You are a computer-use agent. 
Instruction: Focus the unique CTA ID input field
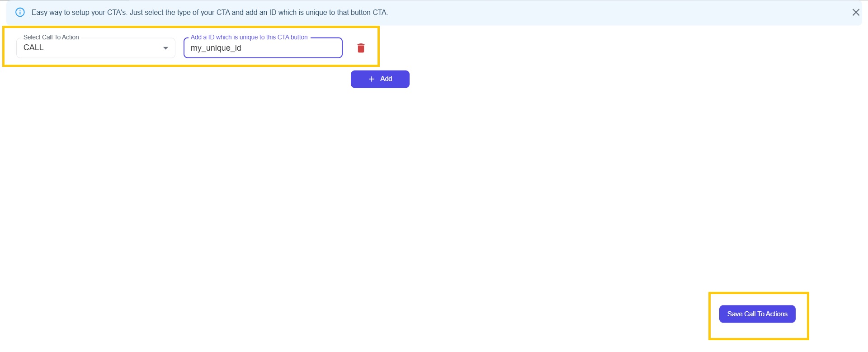pyautogui.click(x=263, y=48)
